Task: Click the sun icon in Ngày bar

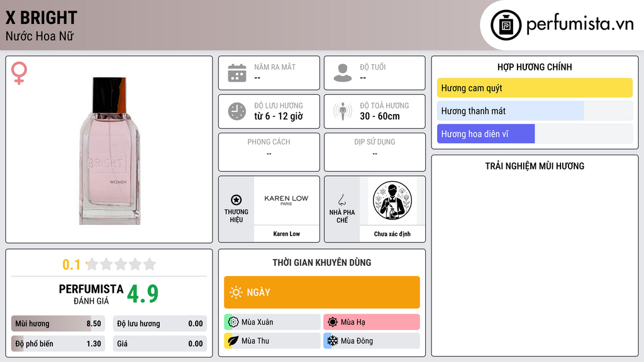Action: [x=236, y=292]
